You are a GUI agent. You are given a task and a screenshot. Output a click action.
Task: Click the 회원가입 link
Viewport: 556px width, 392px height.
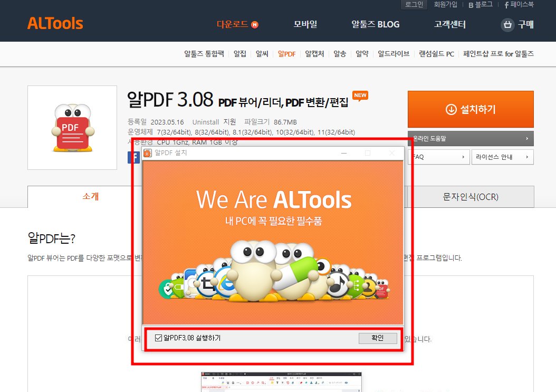(x=446, y=5)
